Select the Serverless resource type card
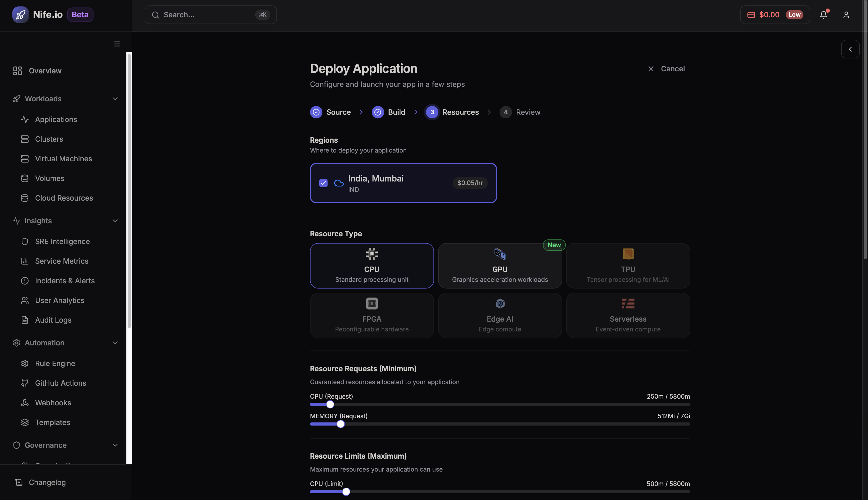Viewport: 868px width, 500px height. tap(627, 315)
